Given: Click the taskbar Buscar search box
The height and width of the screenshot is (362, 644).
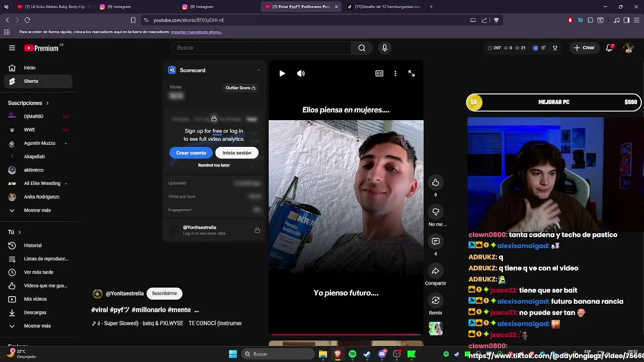Looking at the screenshot, I should pyautogui.click(x=278, y=354).
